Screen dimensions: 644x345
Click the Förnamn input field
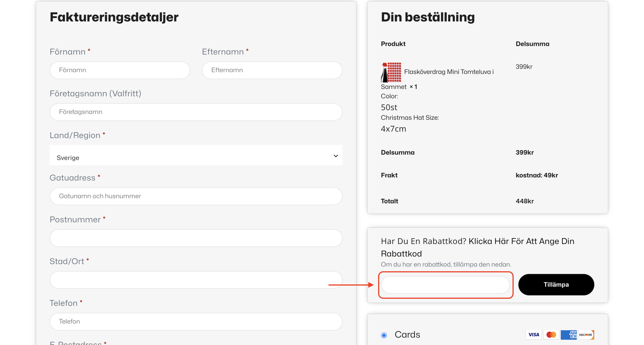coord(120,70)
